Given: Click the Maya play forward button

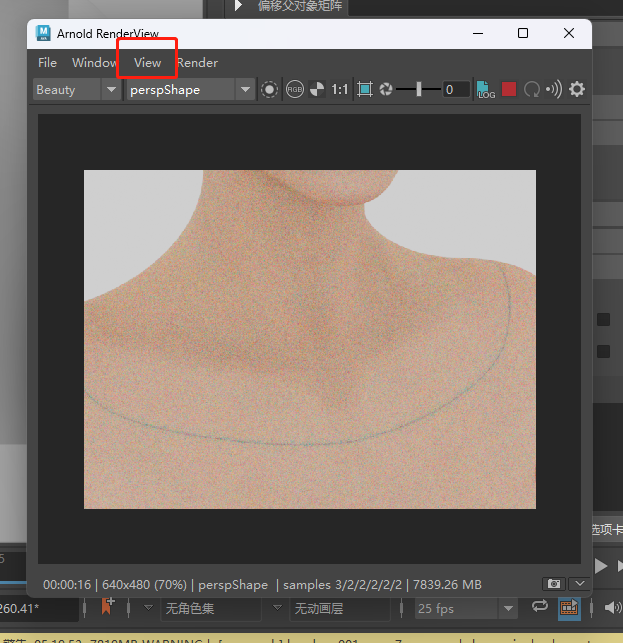Looking at the screenshot, I should pyautogui.click(x=601, y=566).
